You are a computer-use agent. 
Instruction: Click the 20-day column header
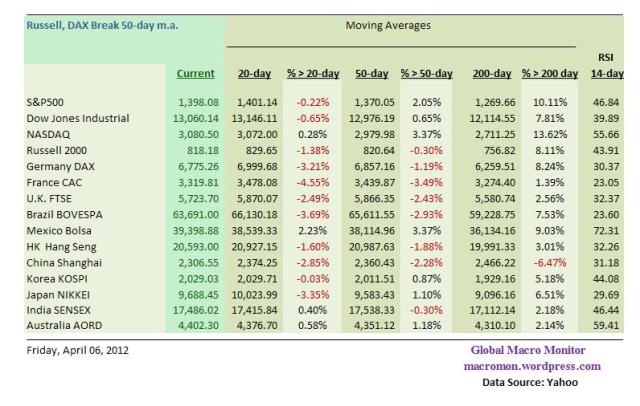coord(257,73)
